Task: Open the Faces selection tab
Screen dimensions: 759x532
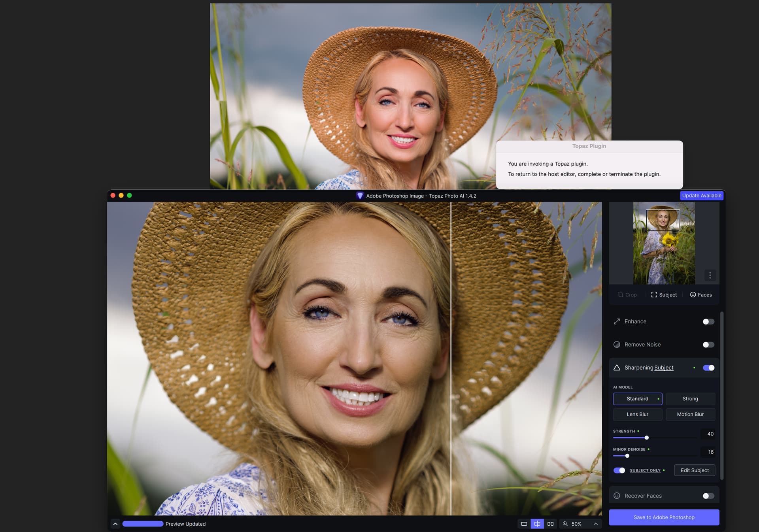Action: click(x=701, y=295)
